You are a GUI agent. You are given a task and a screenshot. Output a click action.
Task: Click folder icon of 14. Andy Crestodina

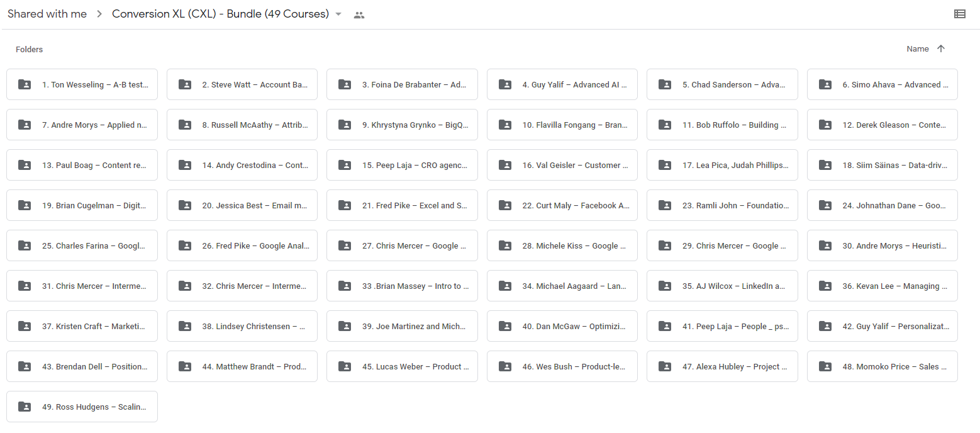pyautogui.click(x=185, y=165)
